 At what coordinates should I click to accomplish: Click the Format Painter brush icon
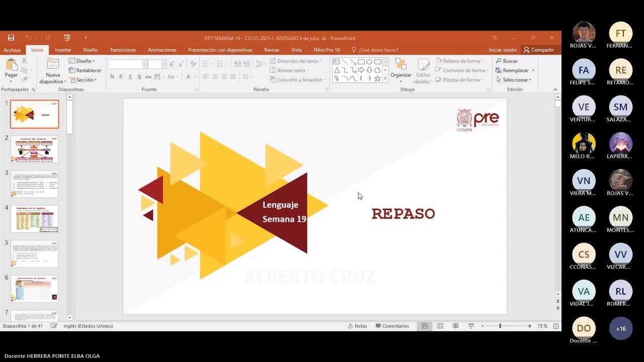[24, 79]
